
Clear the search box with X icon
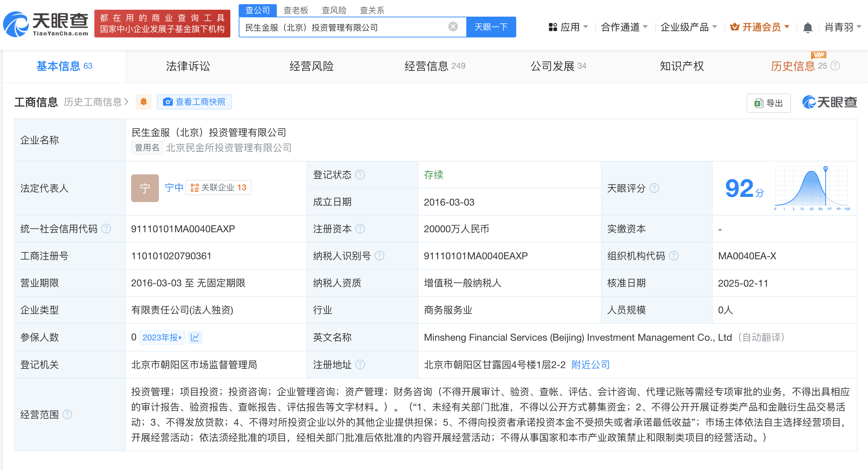(453, 27)
